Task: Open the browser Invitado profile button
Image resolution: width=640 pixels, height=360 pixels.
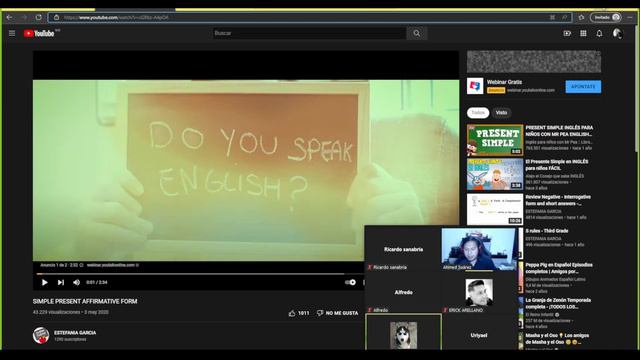Action: click(x=606, y=17)
